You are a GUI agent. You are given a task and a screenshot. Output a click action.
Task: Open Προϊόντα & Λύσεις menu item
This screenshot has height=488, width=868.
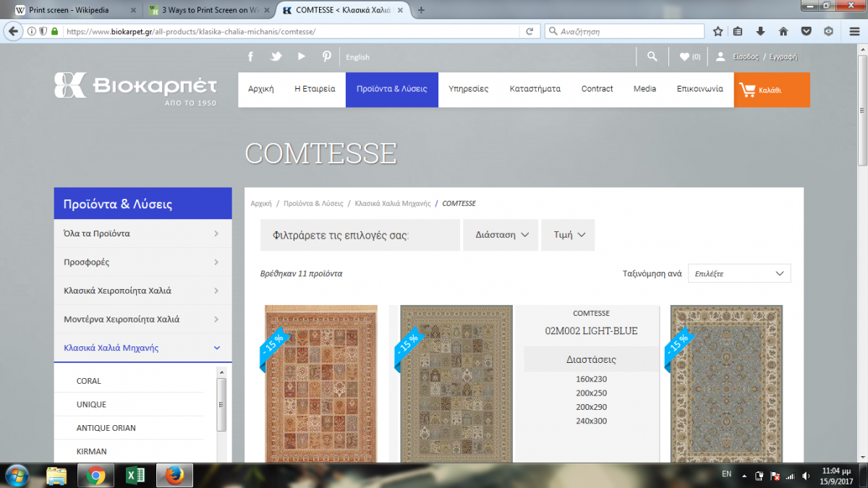tap(392, 89)
